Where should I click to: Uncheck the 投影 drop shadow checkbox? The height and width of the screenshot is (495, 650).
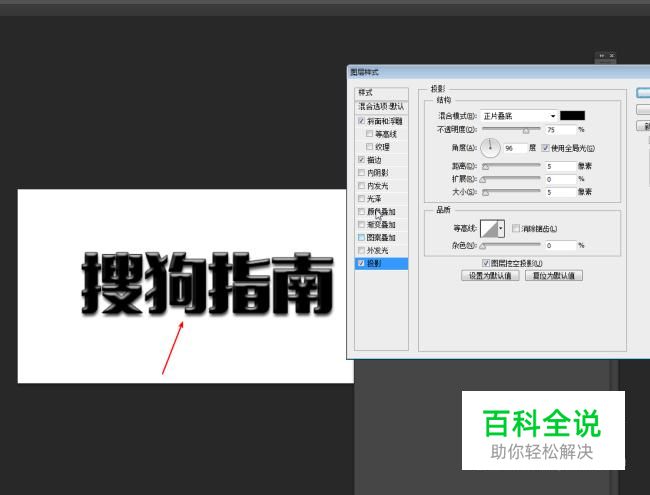coord(361,263)
